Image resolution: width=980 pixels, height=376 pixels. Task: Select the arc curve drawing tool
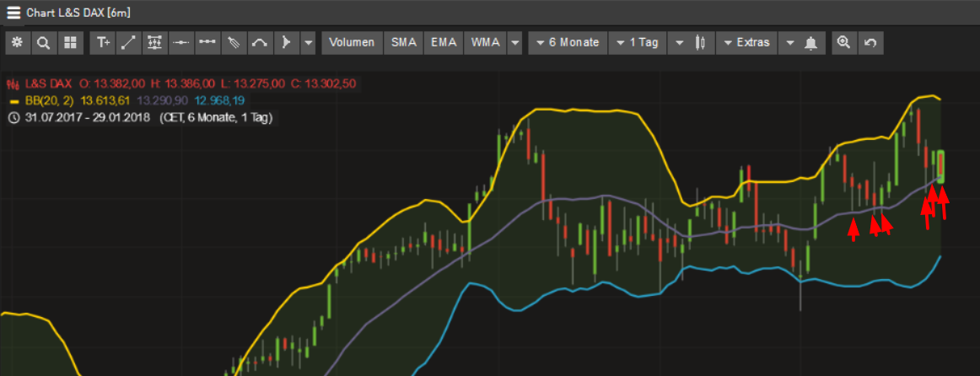(260, 43)
